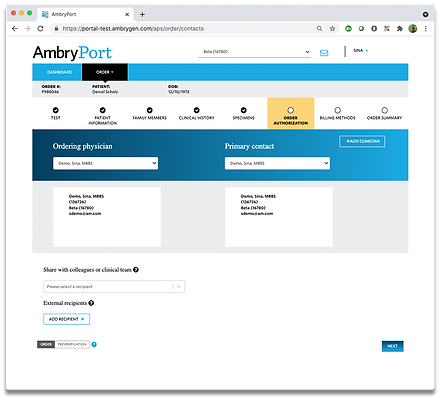This screenshot has height=397, width=440.
Task: Open the Chrome profile avatar
Action: [x=413, y=29]
